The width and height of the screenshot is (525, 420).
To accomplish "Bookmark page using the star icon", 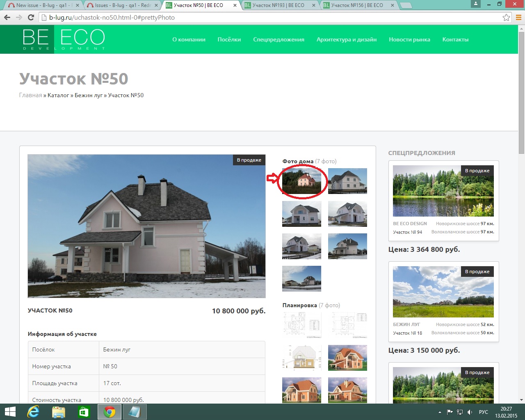I will (x=506, y=17).
